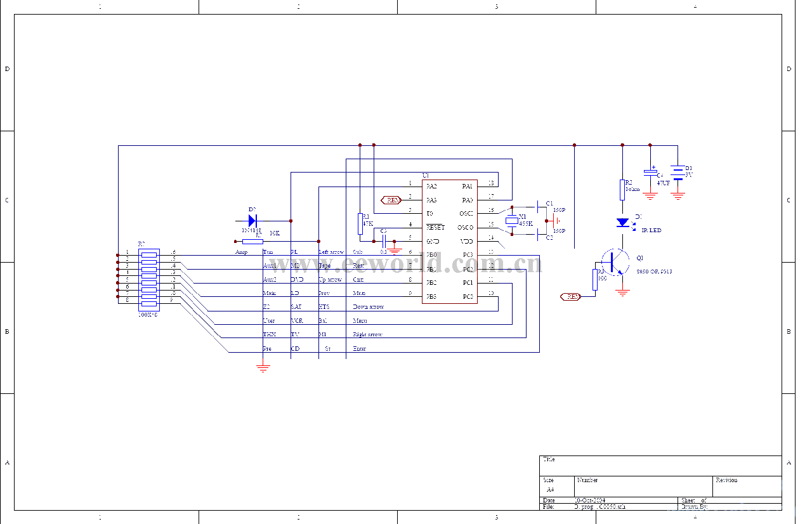This screenshot has width=812, height=524.
Task: Click the REM port near resistor R3
Action: click(571, 296)
